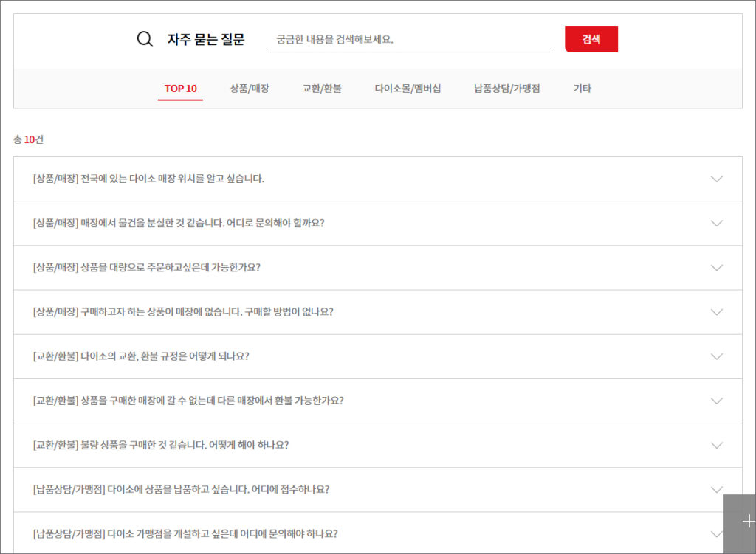Open the 교환/환불 tab
Viewport: 756px width, 554px height.
[x=322, y=89]
